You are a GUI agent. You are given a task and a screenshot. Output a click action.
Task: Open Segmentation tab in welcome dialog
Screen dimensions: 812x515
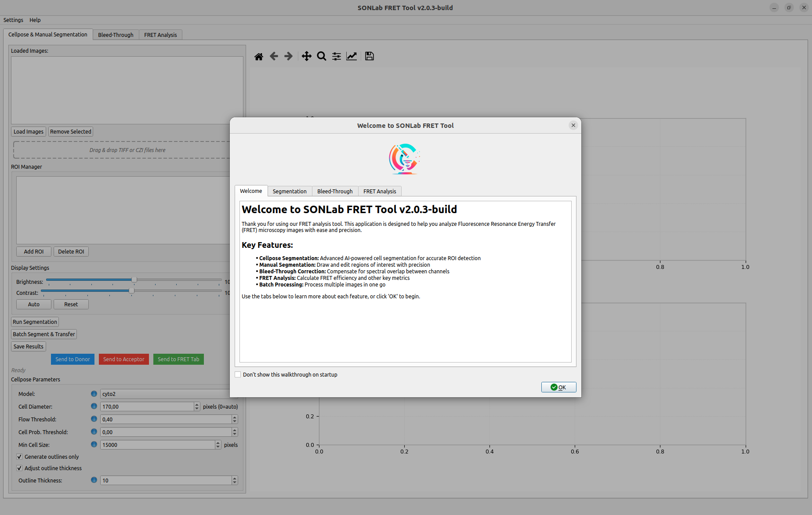point(290,191)
